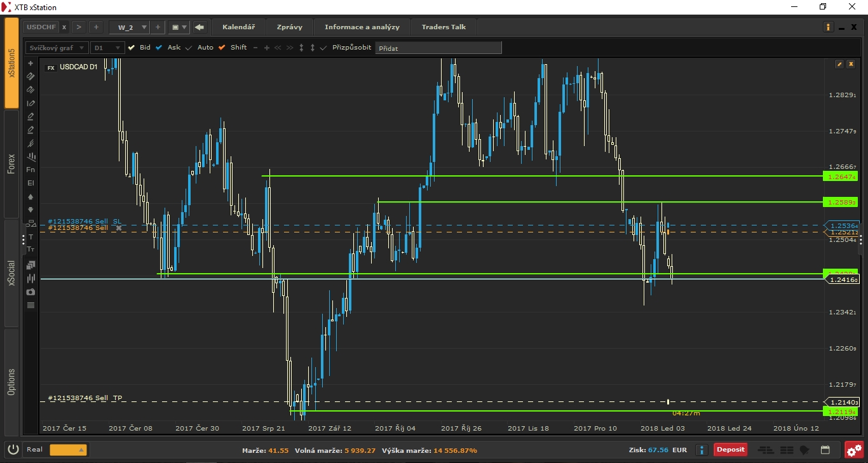Select the crosshair cursor tool
The image size is (868, 463).
pos(31,64)
